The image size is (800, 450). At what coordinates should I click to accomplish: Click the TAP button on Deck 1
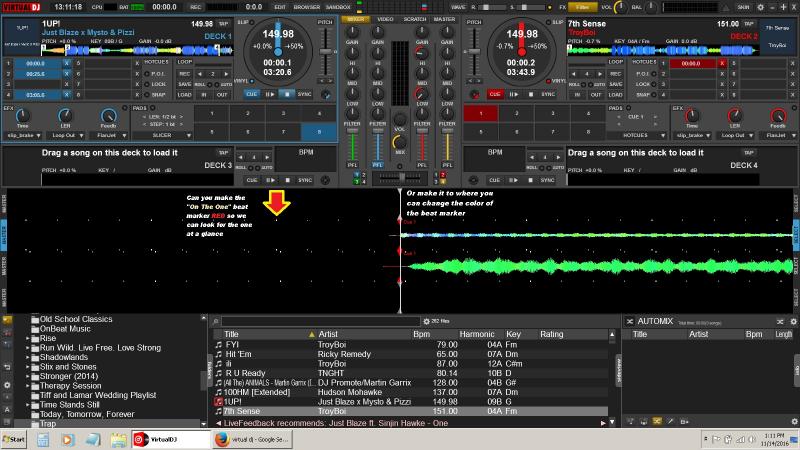[223, 24]
